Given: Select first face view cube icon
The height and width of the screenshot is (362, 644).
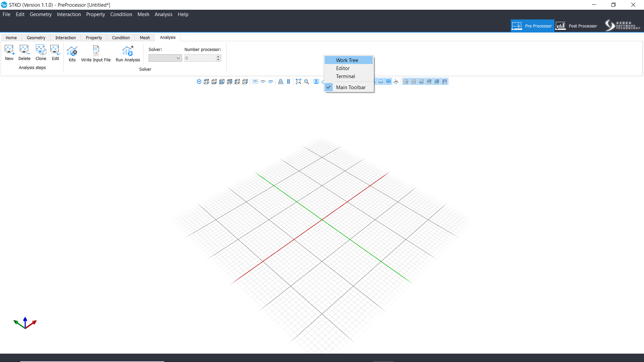Looking at the screenshot, I should [x=207, y=81].
